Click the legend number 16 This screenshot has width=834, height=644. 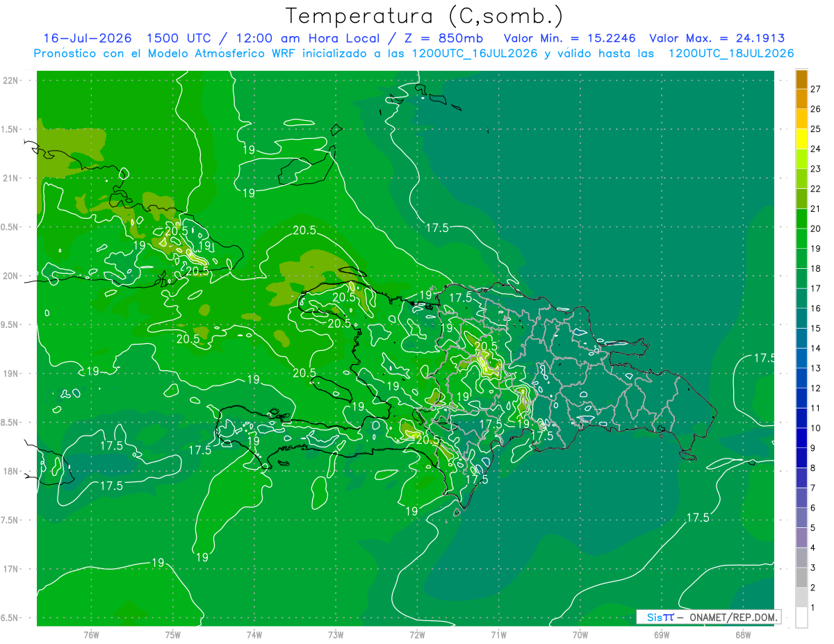816,308
